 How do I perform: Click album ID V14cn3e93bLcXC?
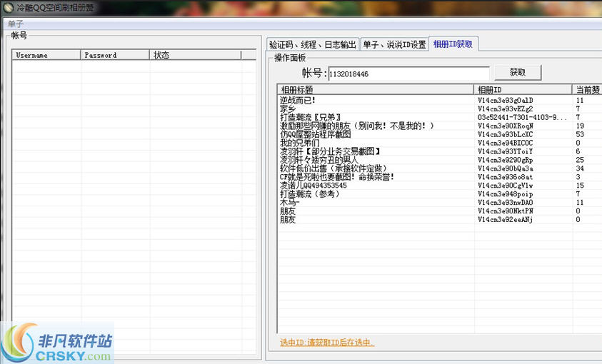[x=506, y=134]
